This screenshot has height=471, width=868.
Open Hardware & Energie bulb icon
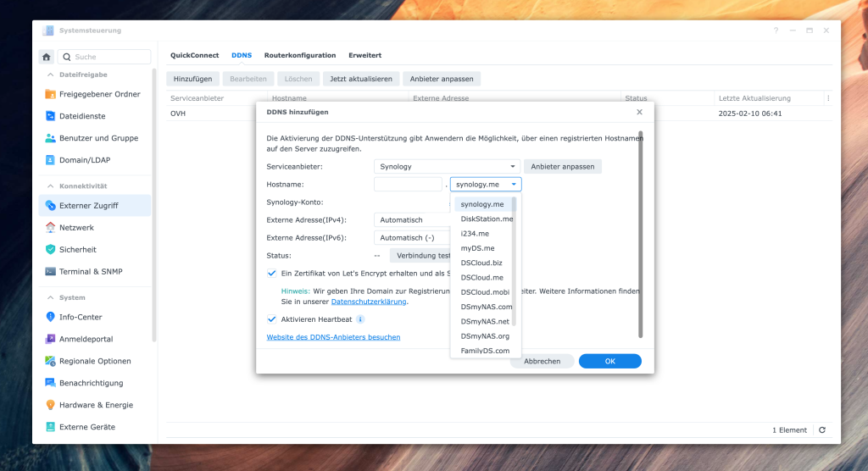pyautogui.click(x=50, y=406)
